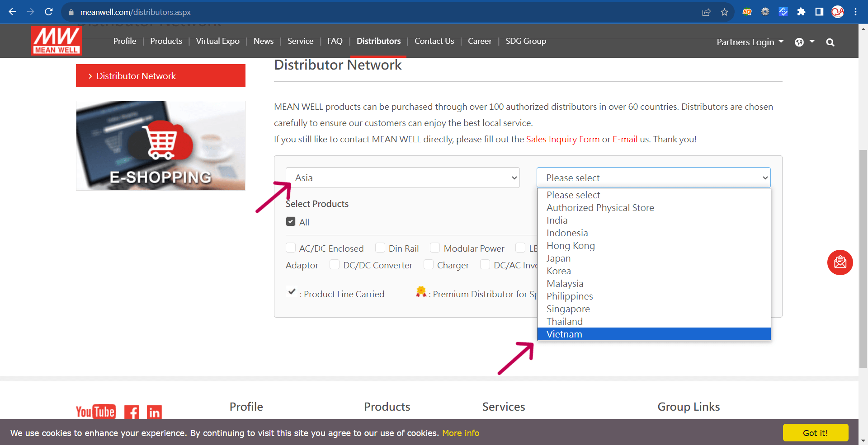Open the Asia region dropdown

(x=402, y=178)
